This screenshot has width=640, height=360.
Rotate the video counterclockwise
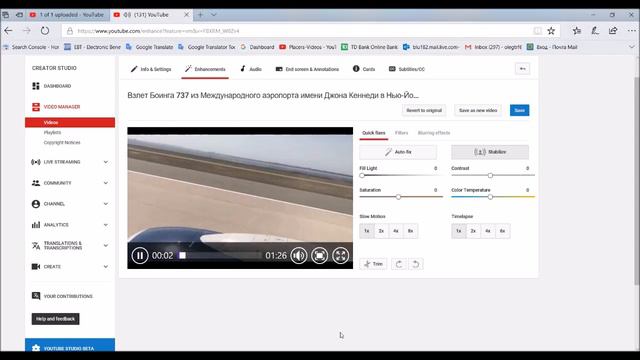click(416, 264)
